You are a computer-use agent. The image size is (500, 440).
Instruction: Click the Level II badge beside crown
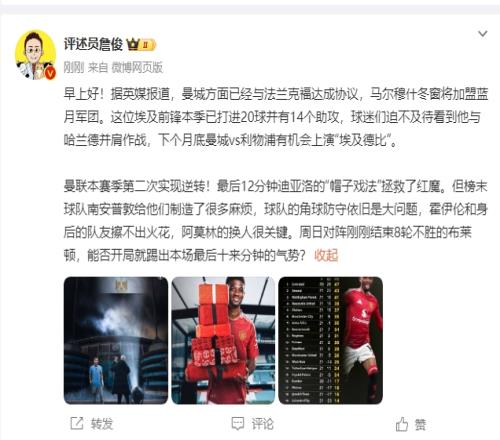(148, 45)
